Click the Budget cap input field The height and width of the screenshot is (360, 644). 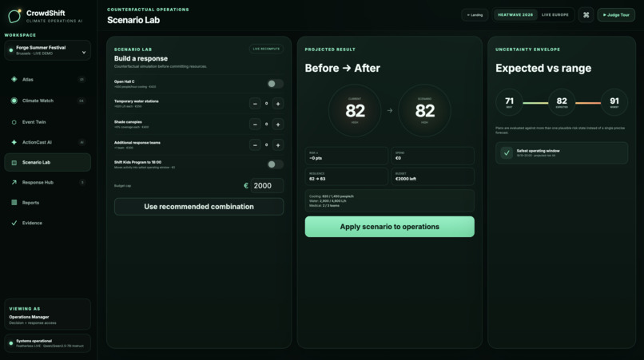pos(267,185)
